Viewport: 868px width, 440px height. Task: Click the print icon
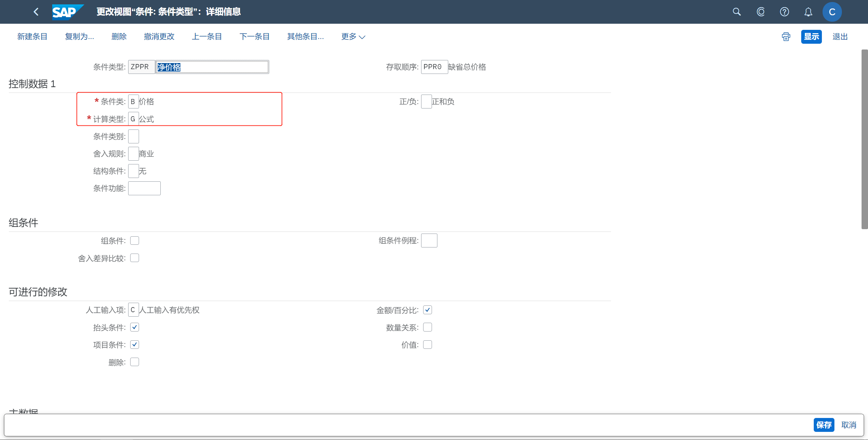tap(786, 37)
